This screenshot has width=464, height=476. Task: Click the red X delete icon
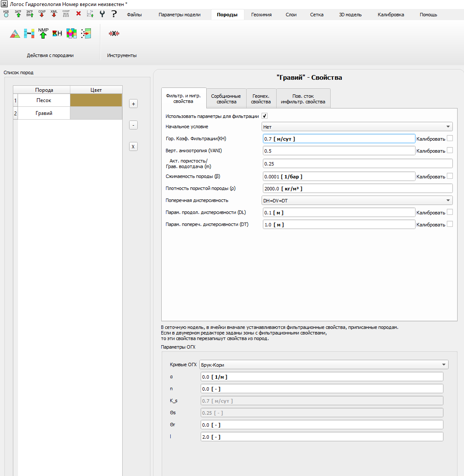(78, 14)
